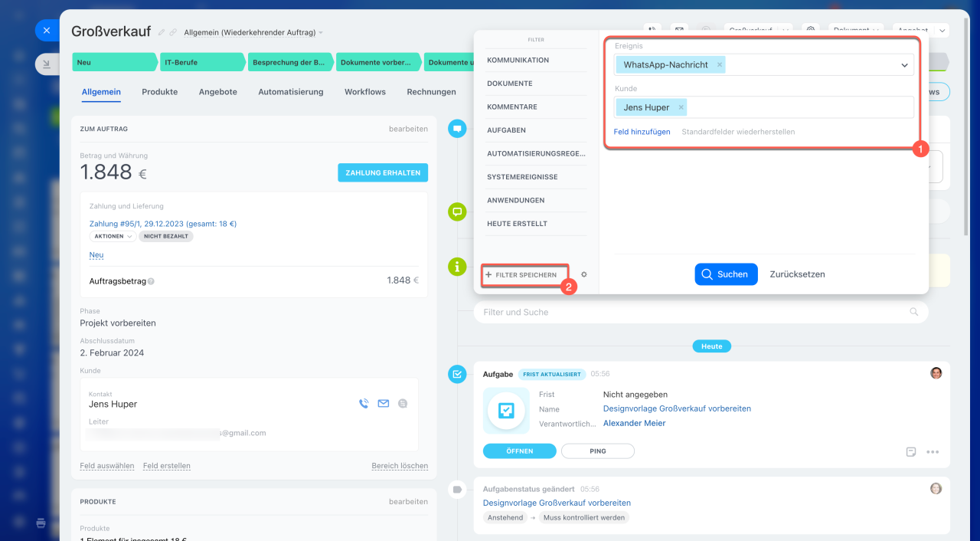Select the Neu stage

[116, 62]
